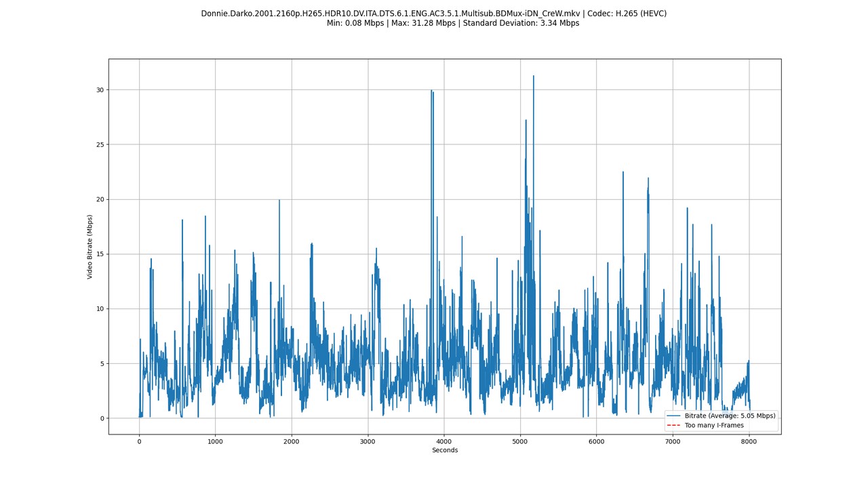868x488 pixels.
Task: Click the Donnie.Darko file name title line
Action: 434,14
